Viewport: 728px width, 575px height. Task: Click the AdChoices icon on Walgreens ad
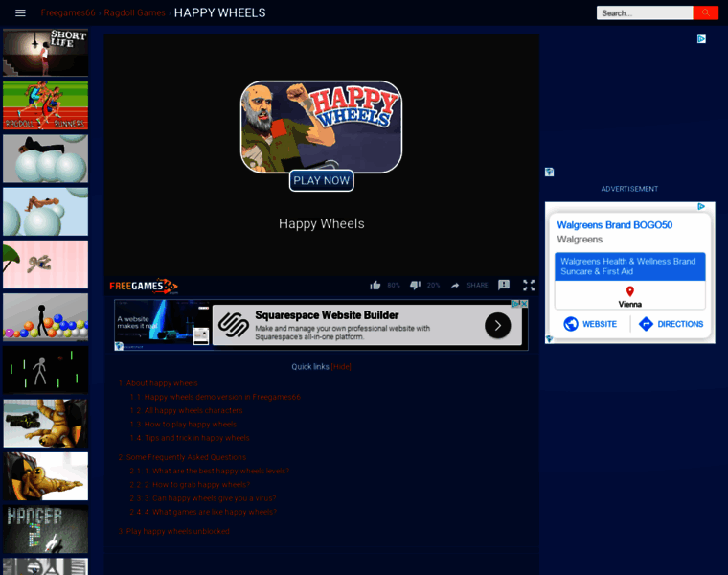pyautogui.click(x=701, y=206)
